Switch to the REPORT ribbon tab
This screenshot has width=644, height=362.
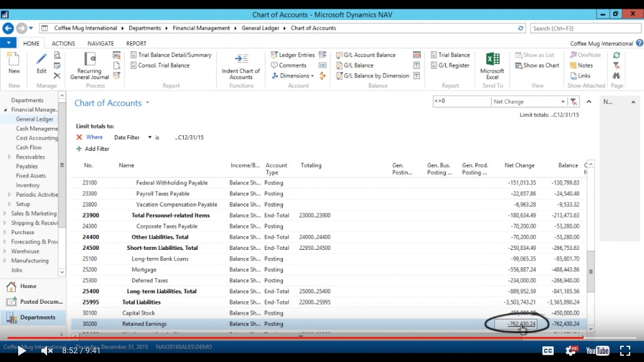(x=136, y=43)
